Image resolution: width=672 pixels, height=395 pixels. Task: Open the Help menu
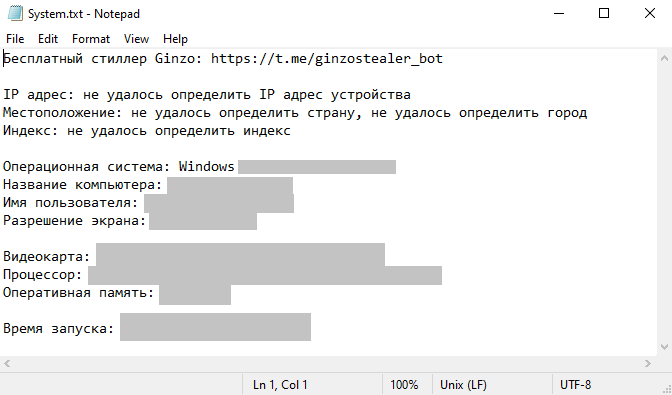pyautogui.click(x=175, y=39)
